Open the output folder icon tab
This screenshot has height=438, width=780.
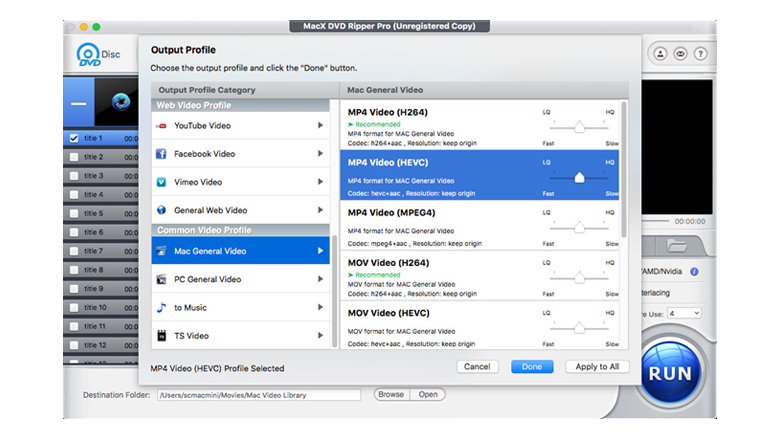coord(677,245)
